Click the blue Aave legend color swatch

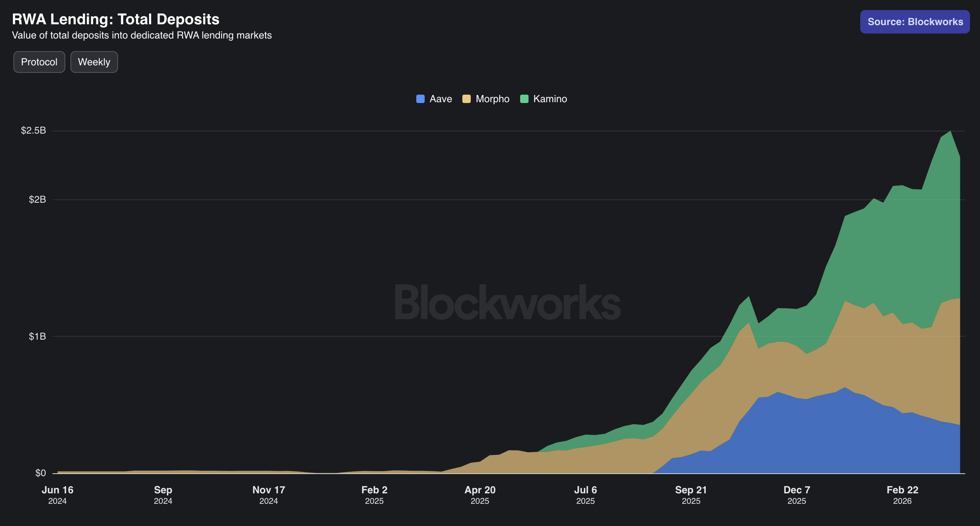tap(420, 99)
